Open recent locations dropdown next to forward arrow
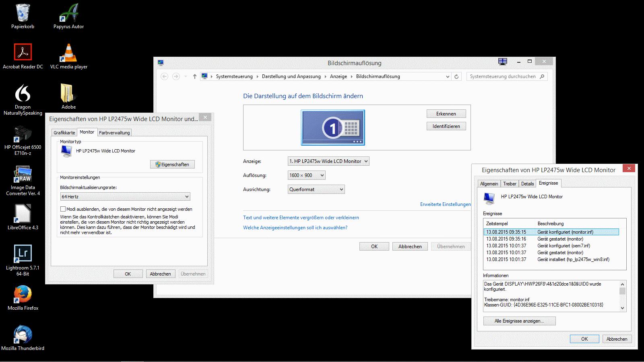The width and height of the screenshot is (644, 362). click(186, 76)
